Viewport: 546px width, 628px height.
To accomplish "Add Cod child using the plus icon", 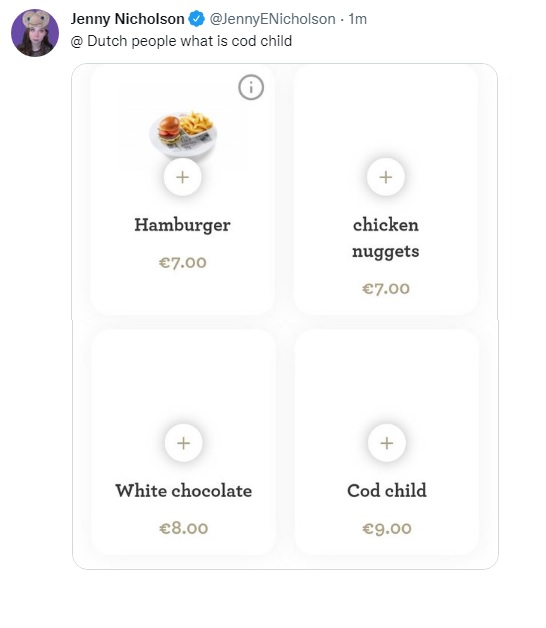I will (387, 443).
